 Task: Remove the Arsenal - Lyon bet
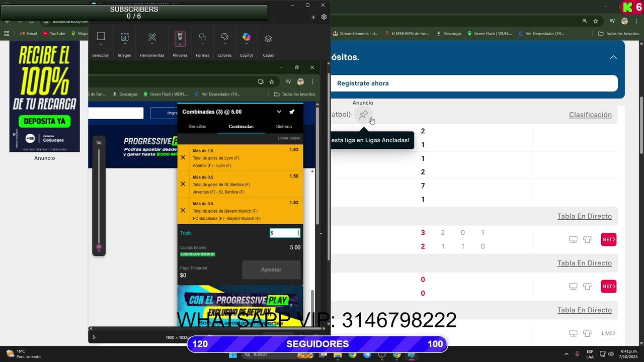point(183,157)
